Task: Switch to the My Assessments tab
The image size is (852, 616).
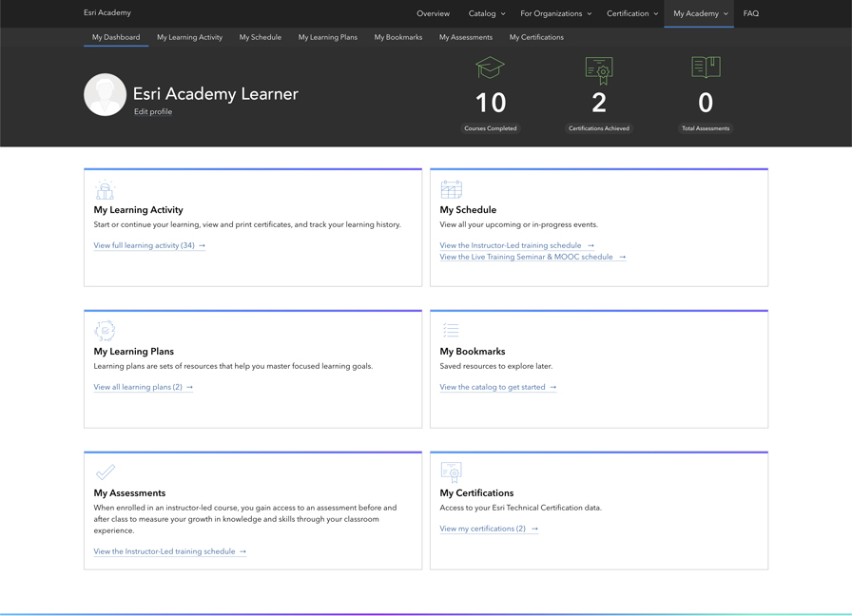Action: 466,37
